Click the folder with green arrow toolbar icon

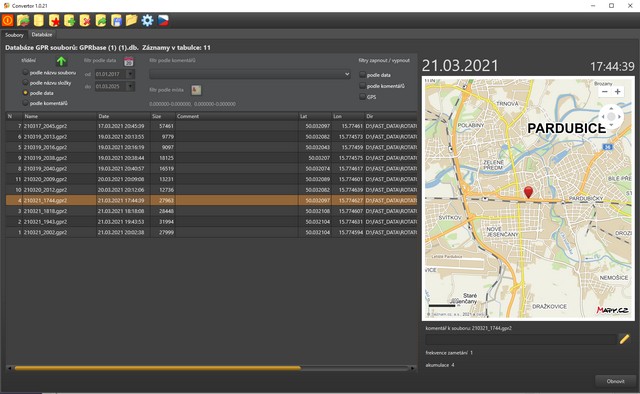pyautogui.click(x=23, y=20)
